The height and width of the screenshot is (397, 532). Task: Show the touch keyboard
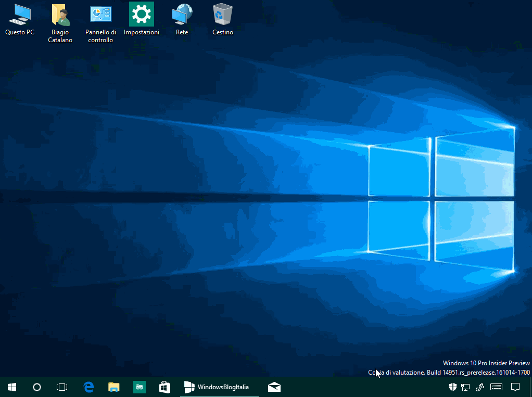(x=497, y=387)
